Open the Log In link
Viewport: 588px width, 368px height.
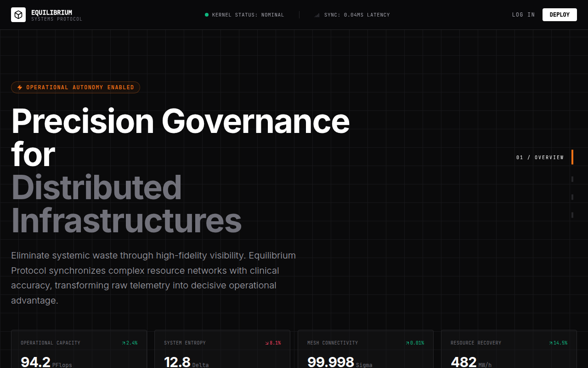(x=523, y=15)
